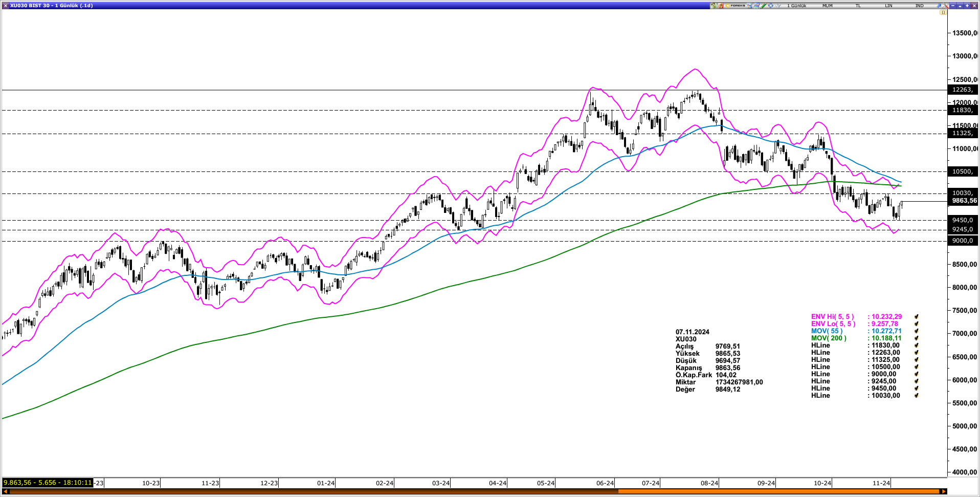Toggle MOV(200) visibility checkmark
This screenshot has width=980, height=497.
917,338
